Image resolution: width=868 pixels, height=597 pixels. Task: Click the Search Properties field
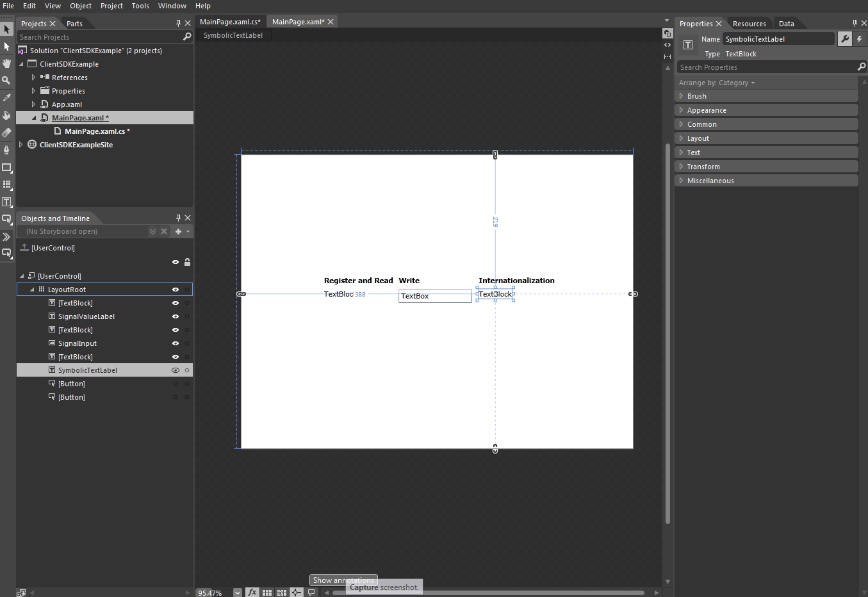pyautogui.click(x=766, y=67)
